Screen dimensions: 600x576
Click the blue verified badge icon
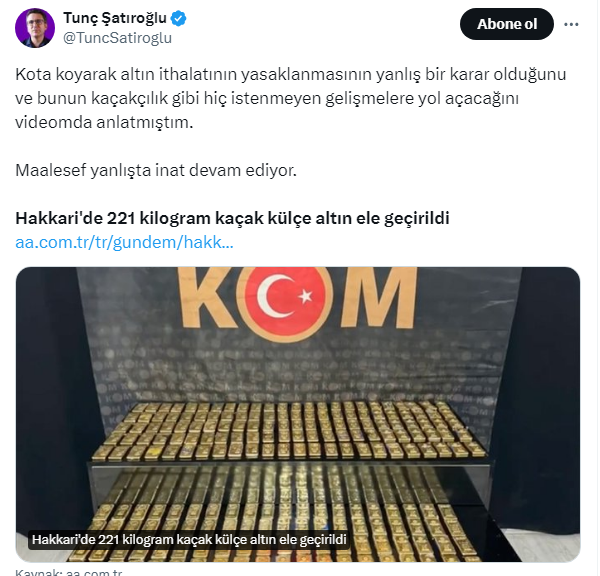pos(178,18)
